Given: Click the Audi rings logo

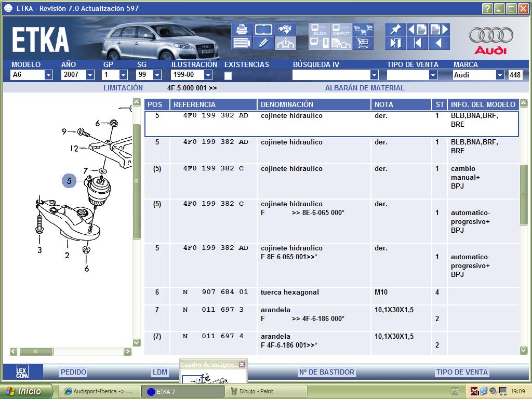Looking at the screenshot, I should (490, 35).
